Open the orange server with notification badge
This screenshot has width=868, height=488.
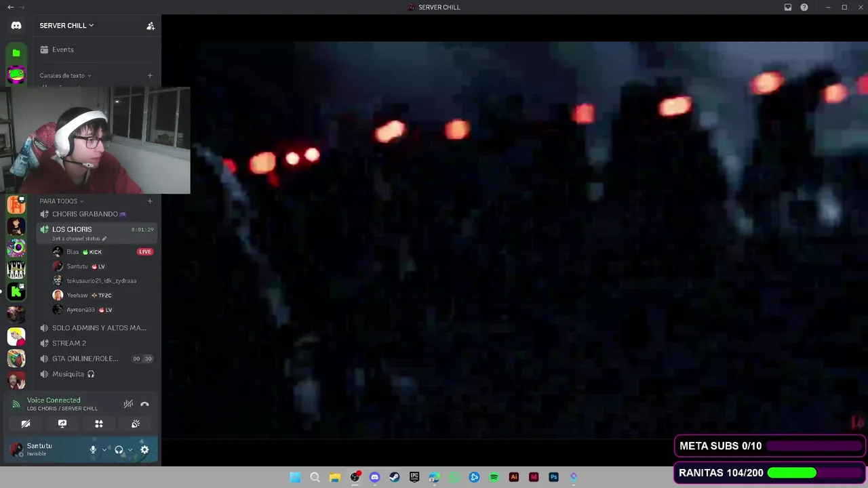16,204
